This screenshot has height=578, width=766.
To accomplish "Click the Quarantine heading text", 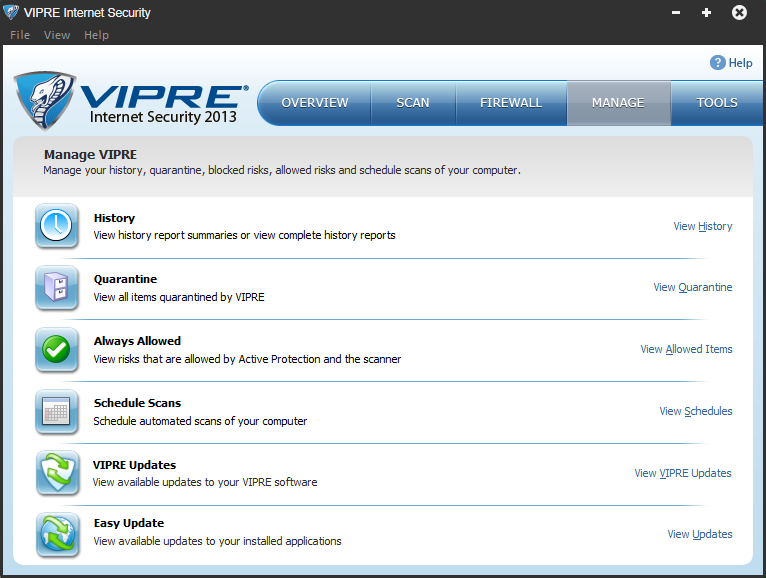I will (126, 279).
